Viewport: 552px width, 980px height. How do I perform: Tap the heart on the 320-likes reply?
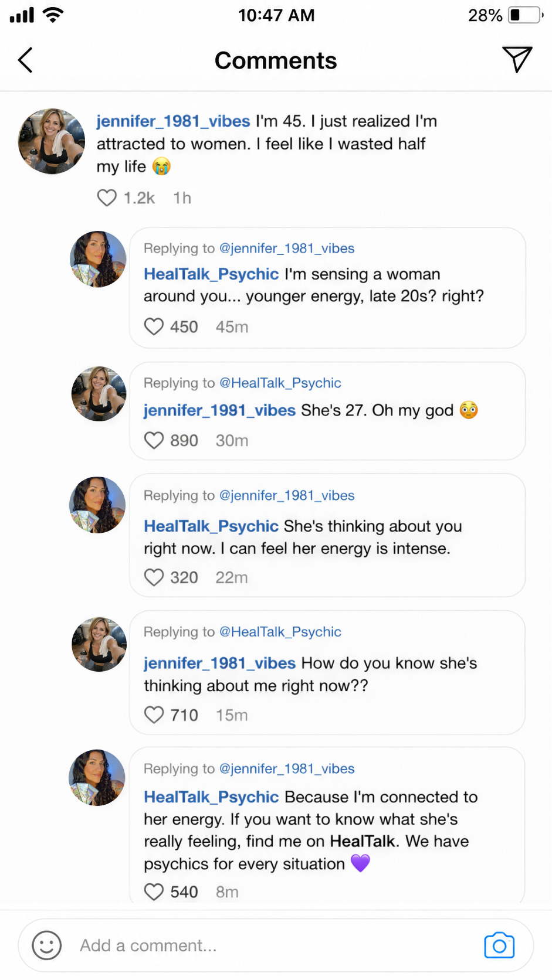[x=154, y=577]
